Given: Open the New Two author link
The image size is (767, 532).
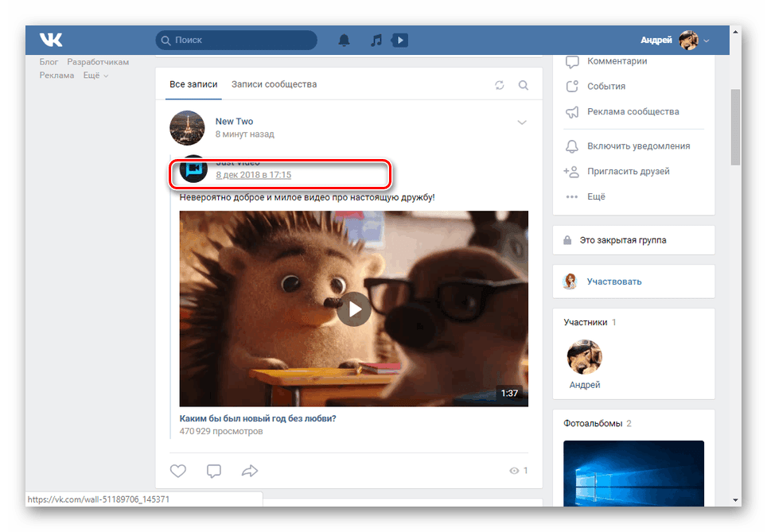Looking at the screenshot, I should [x=234, y=121].
